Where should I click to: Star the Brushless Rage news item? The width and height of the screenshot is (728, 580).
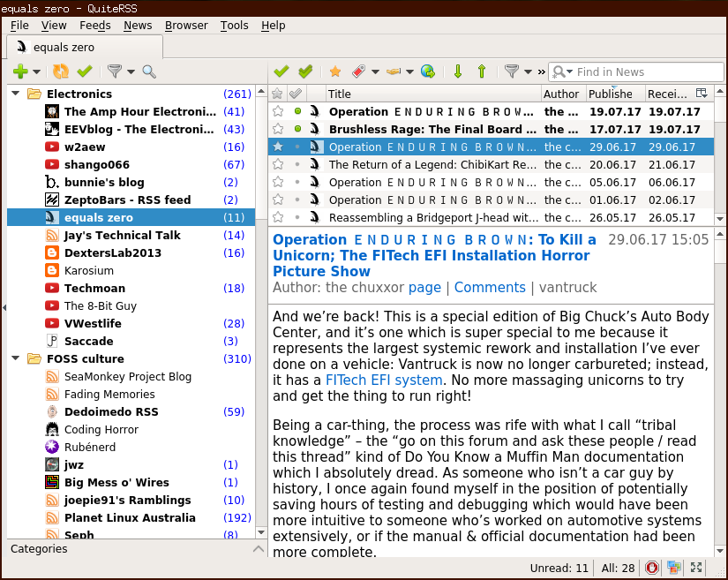click(x=278, y=130)
